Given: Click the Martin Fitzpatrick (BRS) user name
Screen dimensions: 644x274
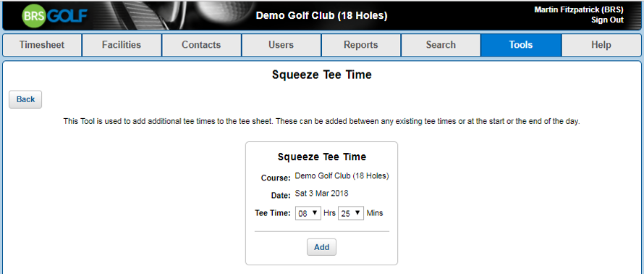Looking at the screenshot, I should click(579, 9).
